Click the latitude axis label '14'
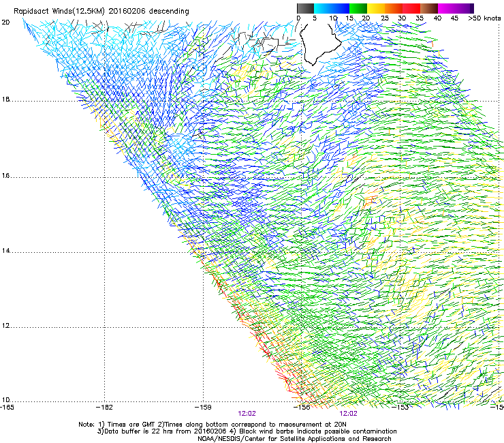 point(5,251)
